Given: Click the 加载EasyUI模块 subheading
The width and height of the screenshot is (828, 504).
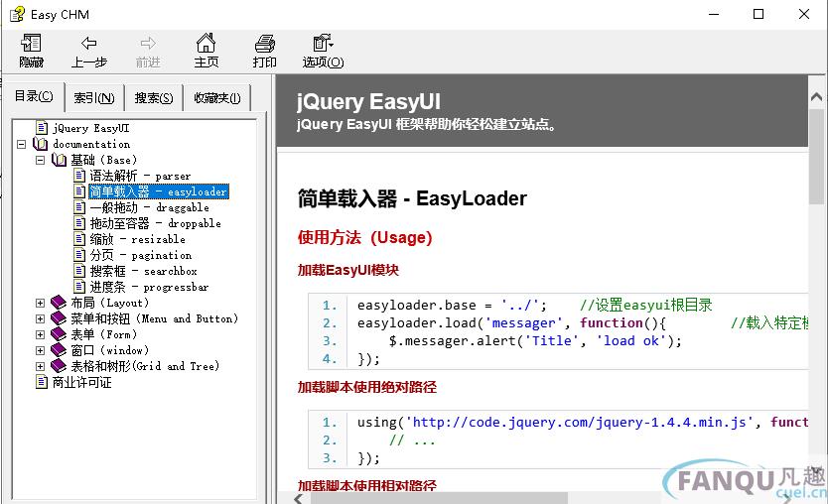Looking at the screenshot, I should point(348,270).
